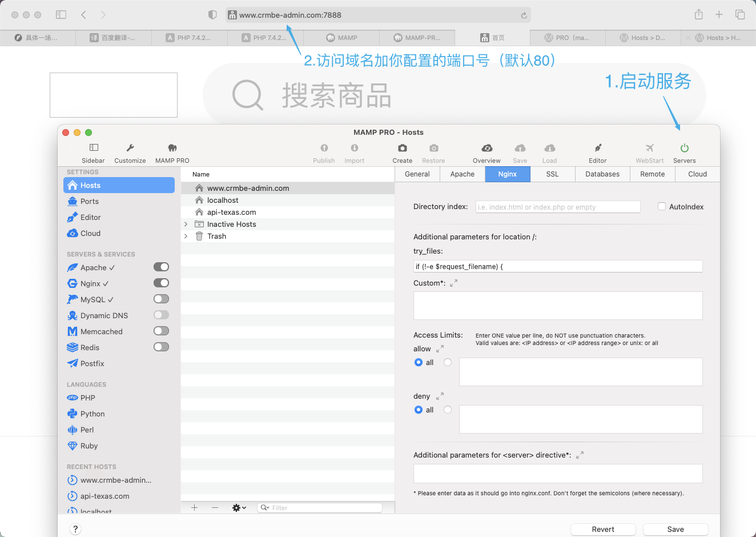Toggle the MySQL server switch
The image size is (756, 537).
162,299
